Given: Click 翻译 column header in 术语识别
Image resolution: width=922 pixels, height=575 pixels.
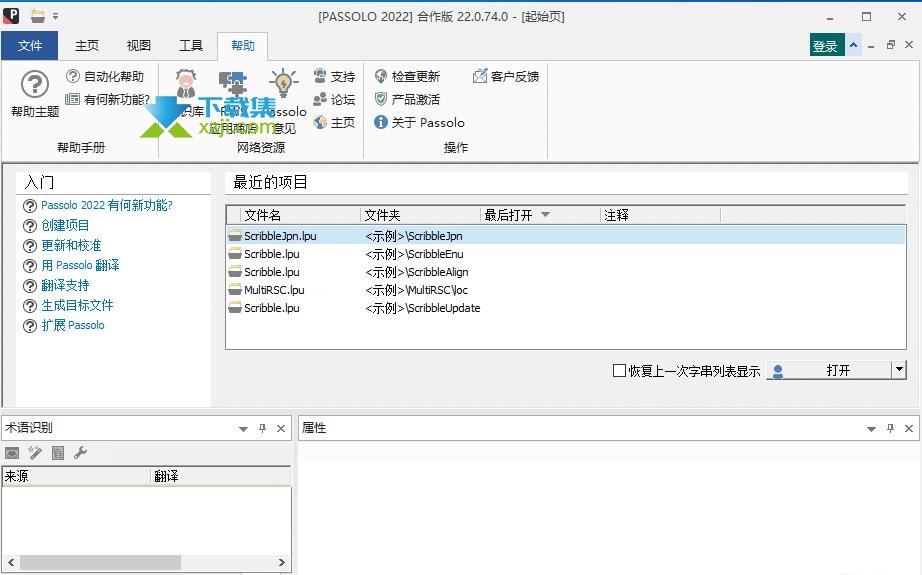Looking at the screenshot, I should click(x=221, y=476).
